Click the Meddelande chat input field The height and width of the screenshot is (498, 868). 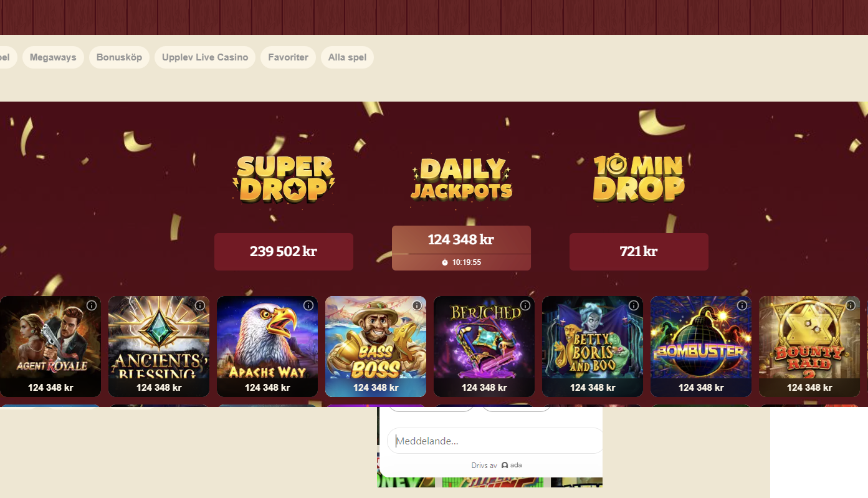pos(495,441)
